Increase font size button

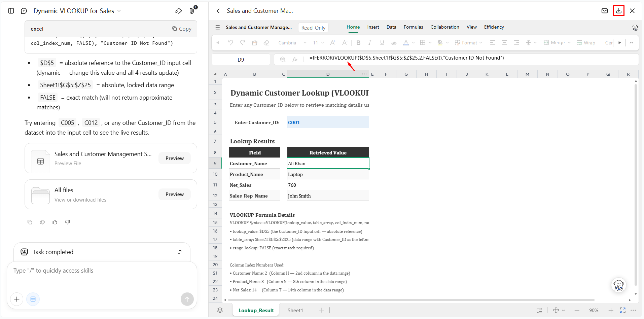[x=333, y=43]
